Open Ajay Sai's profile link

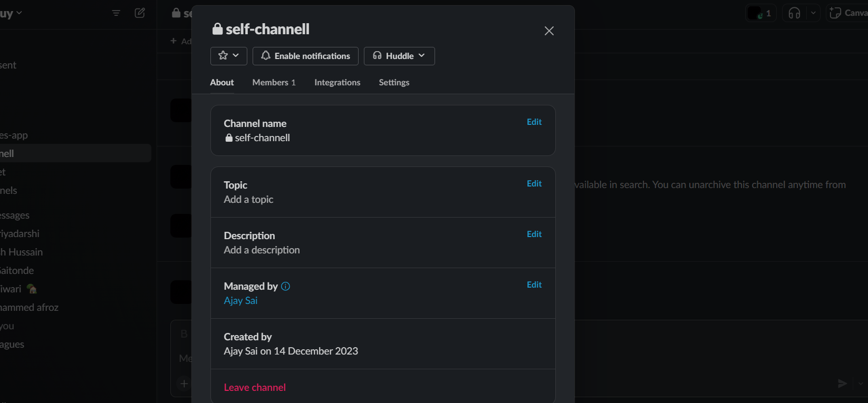(240, 301)
